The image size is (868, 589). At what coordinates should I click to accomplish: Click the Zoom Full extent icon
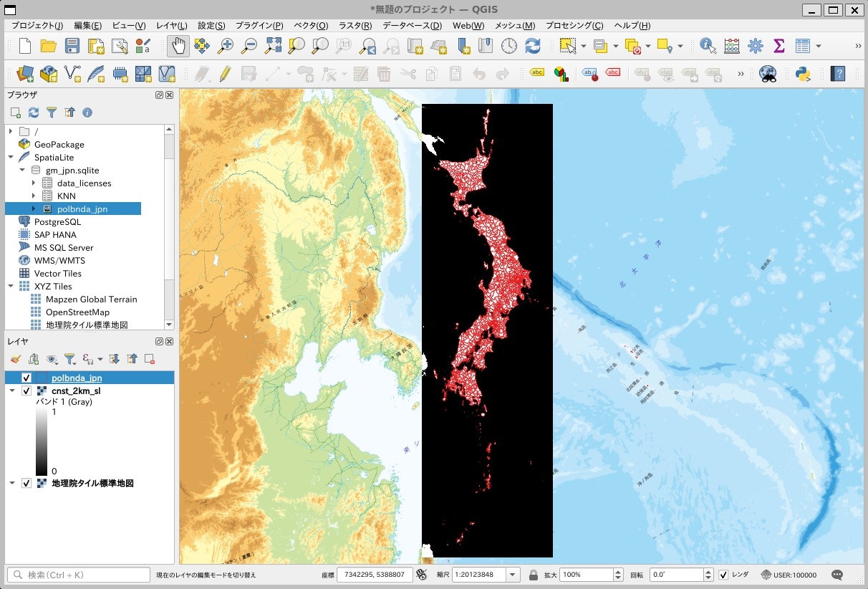[x=272, y=44]
